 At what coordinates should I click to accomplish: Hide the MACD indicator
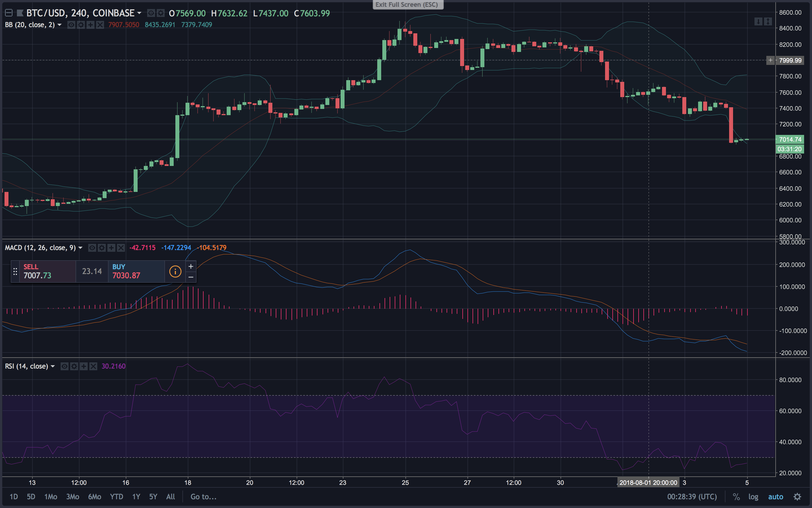pyautogui.click(x=92, y=248)
